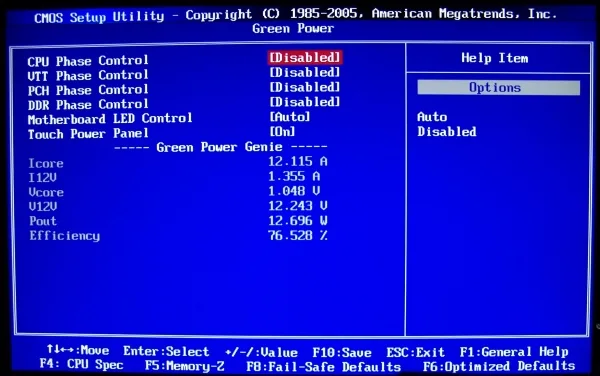Click the F4: CPU Spec hint
This screenshot has width=600, height=376.
click(82, 364)
